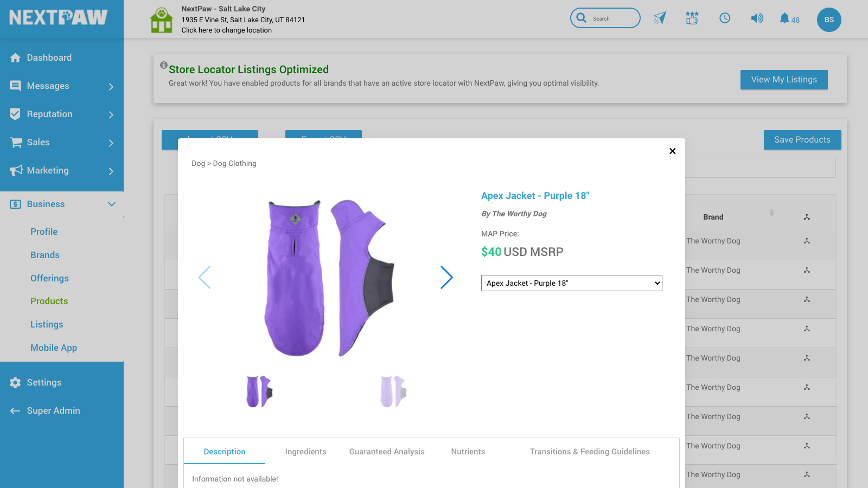Image resolution: width=868 pixels, height=488 pixels.
Task: Click the share icon next to The Worthy Dog
Action: tap(807, 241)
